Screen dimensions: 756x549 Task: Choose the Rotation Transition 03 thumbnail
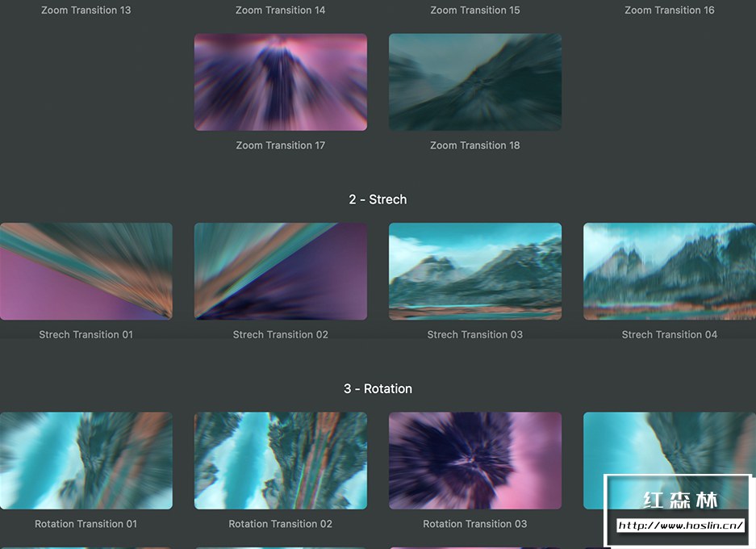click(475, 460)
